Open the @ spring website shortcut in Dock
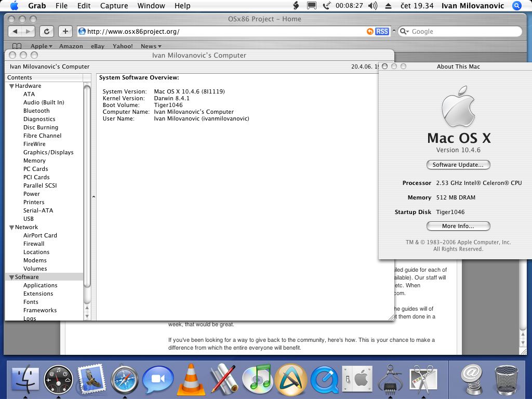This screenshot has height=399, width=532. (x=472, y=379)
